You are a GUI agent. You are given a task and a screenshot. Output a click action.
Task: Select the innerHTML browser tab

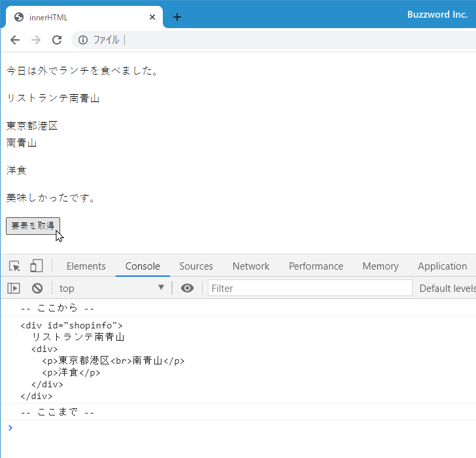84,17
